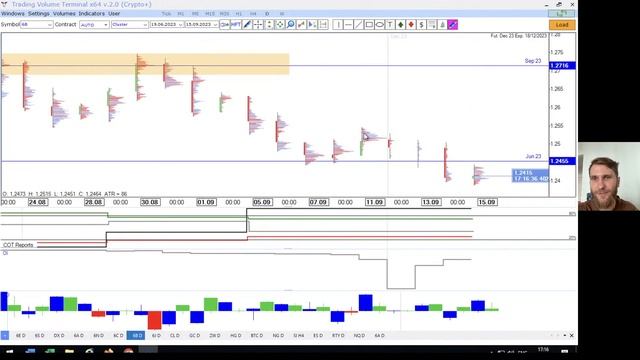Screen dimensions: 640x360
Task: Open the Indicators menu
Action: 91,13
